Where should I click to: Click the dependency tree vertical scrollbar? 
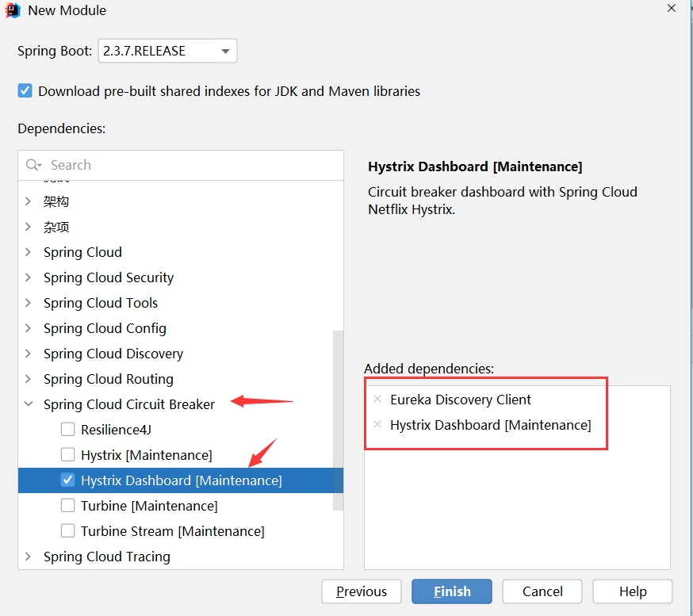point(338,420)
